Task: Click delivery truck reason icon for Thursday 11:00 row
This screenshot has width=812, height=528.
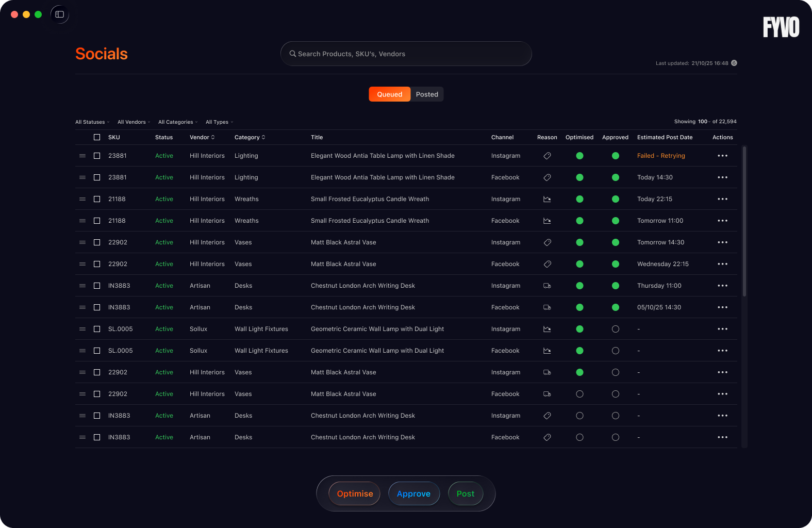Action: (x=547, y=286)
